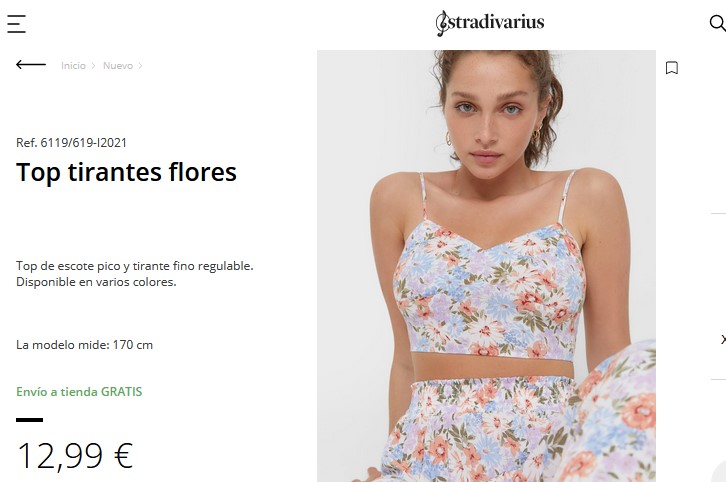Click the Stradivarius logo
726x482 pixels.
[490, 23]
